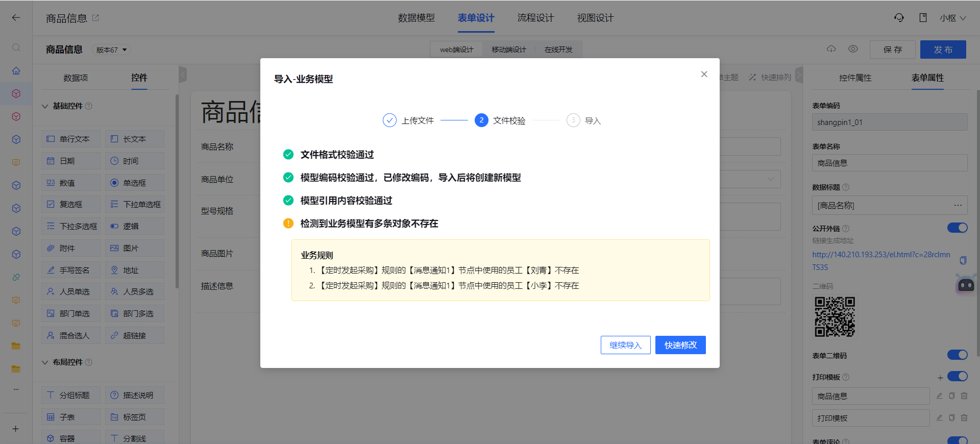
Task: Click the 保存 button
Action: tap(893, 50)
